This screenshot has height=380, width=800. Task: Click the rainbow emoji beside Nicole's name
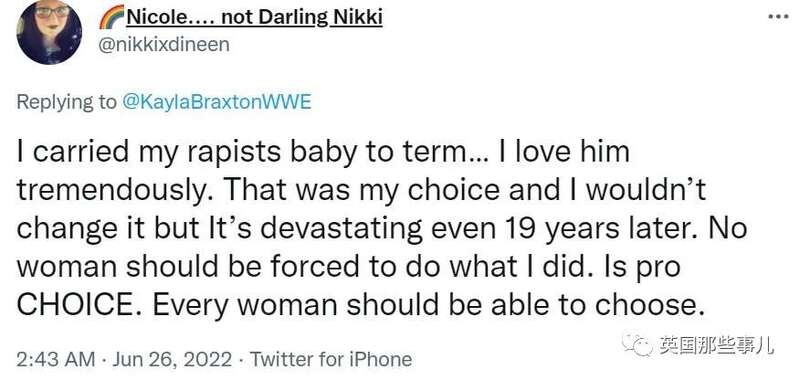111,18
